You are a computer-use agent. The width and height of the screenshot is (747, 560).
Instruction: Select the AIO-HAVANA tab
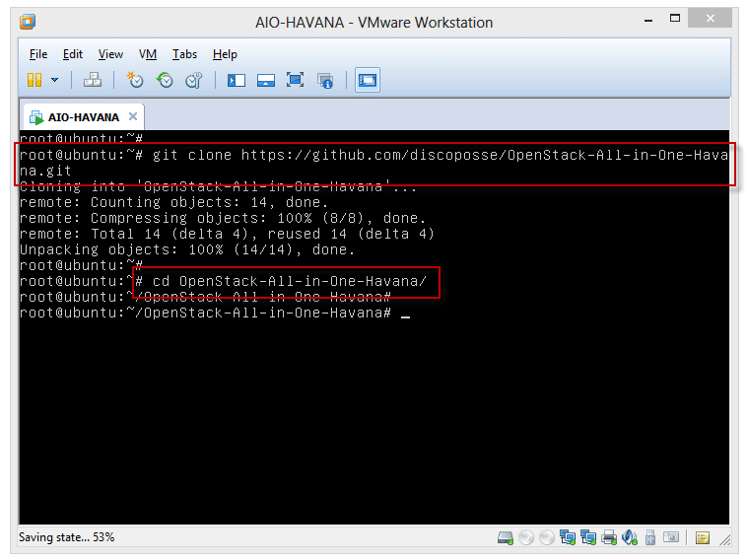pyautogui.click(x=83, y=116)
